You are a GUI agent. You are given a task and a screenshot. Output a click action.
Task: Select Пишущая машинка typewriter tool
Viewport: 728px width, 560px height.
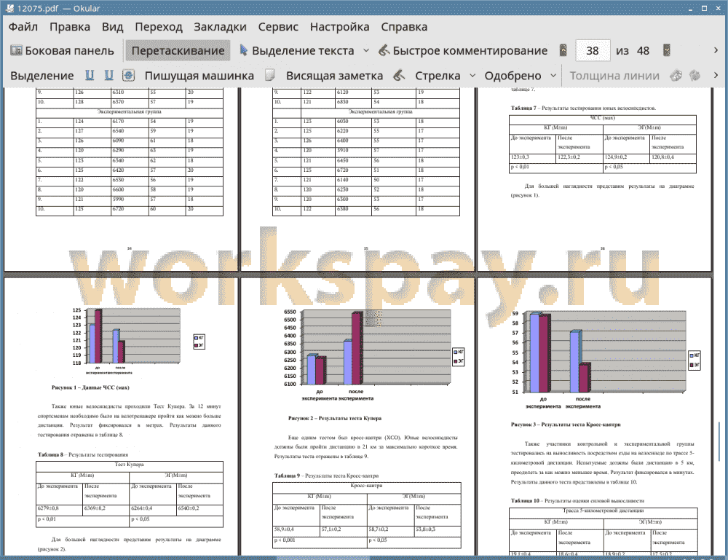(199, 76)
